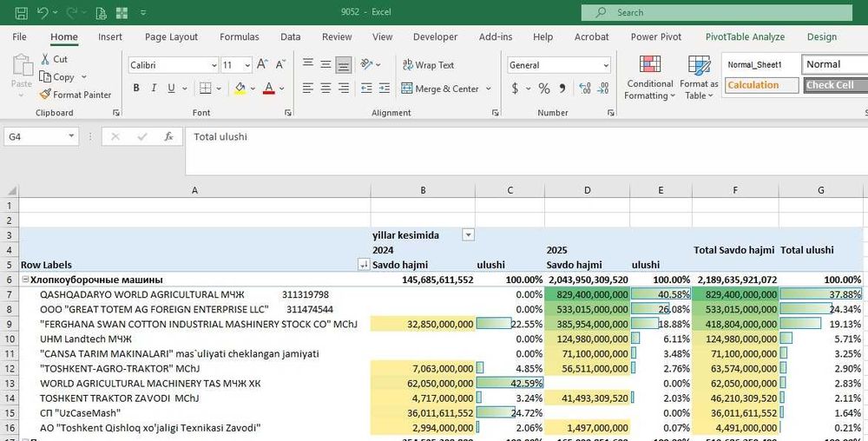Open the PivotTable Analyze tab
Screen dimensions: 868x441
pyautogui.click(x=745, y=36)
